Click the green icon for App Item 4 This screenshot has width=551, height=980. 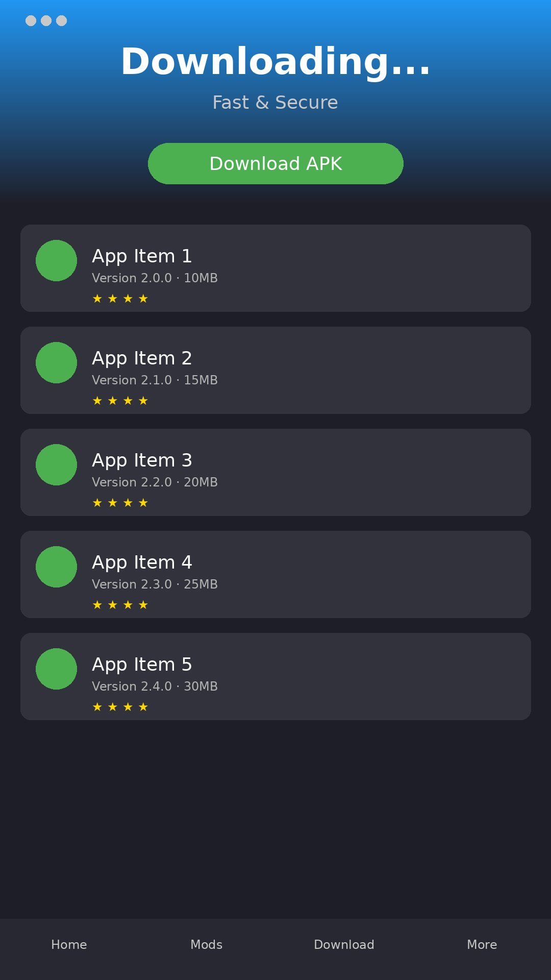coord(56,567)
